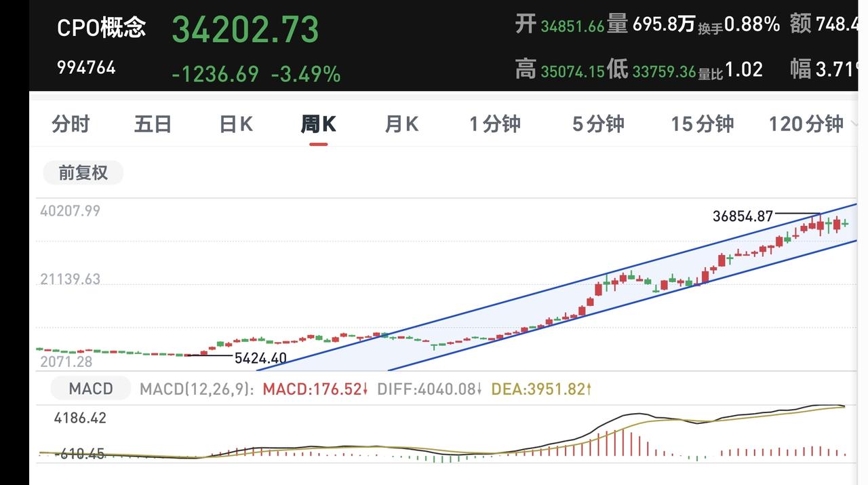
Task: Click the open price 34851.66
Action: [572, 27]
